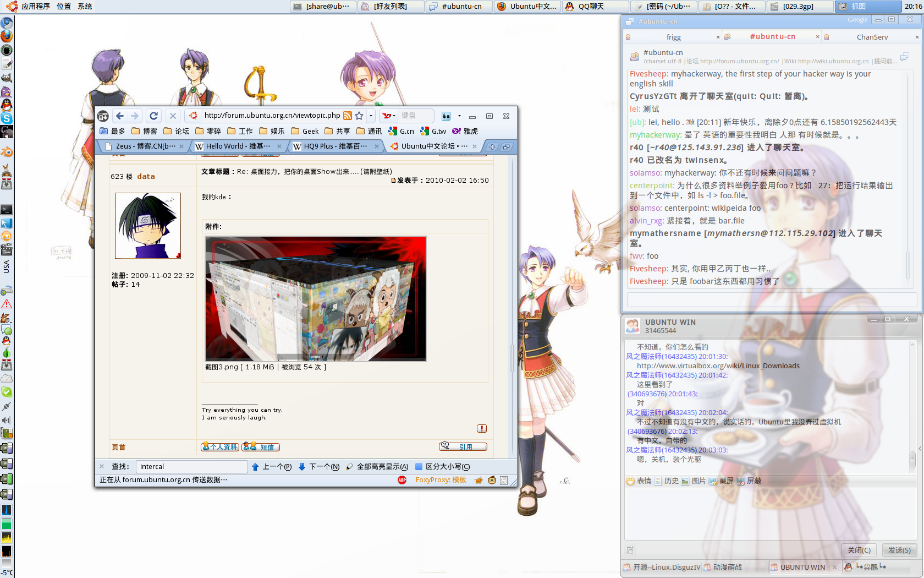Toggle 区分大小写 case-sensitive checkbox
The width and height of the screenshot is (924, 578).
coord(443,467)
